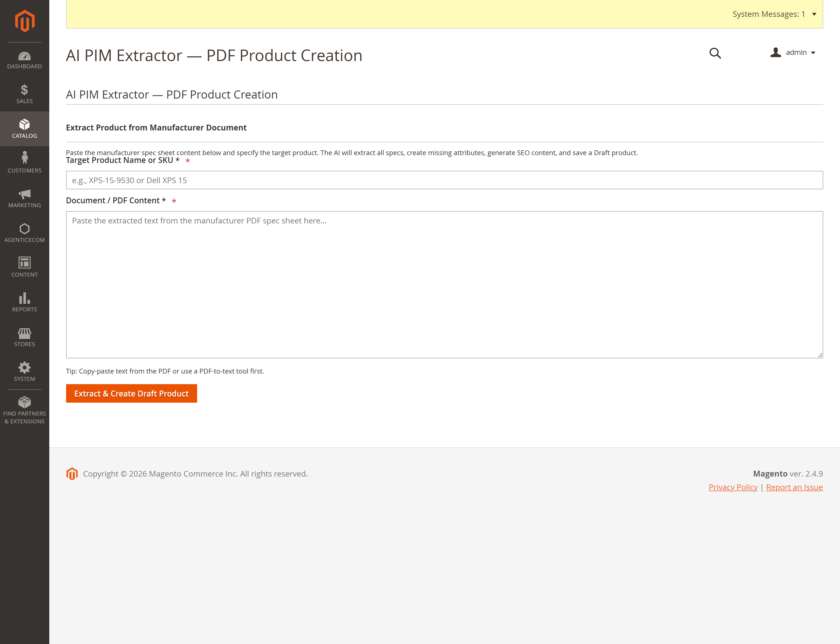840x644 pixels.
Task: Open Find Partners & Extensions
Action: (25, 410)
